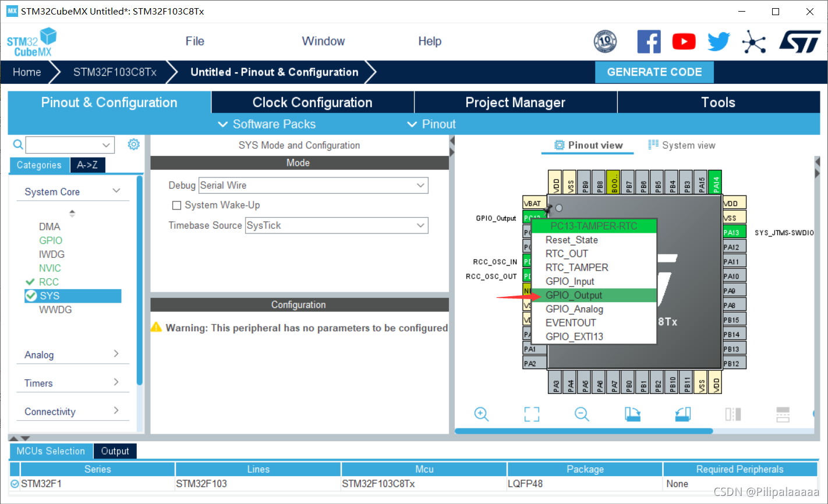Image resolution: width=828 pixels, height=504 pixels.
Task: Open the File menu
Action: (x=195, y=41)
